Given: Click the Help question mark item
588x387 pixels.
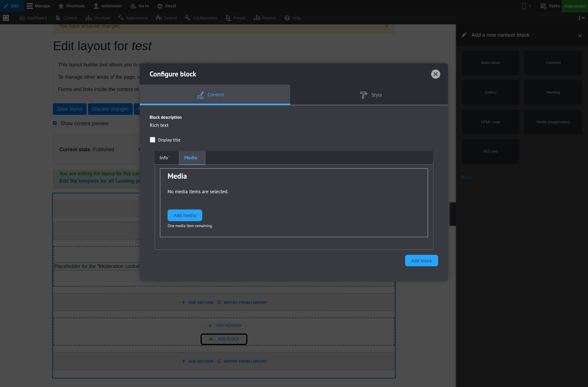Looking at the screenshot, I should point(292,18).
